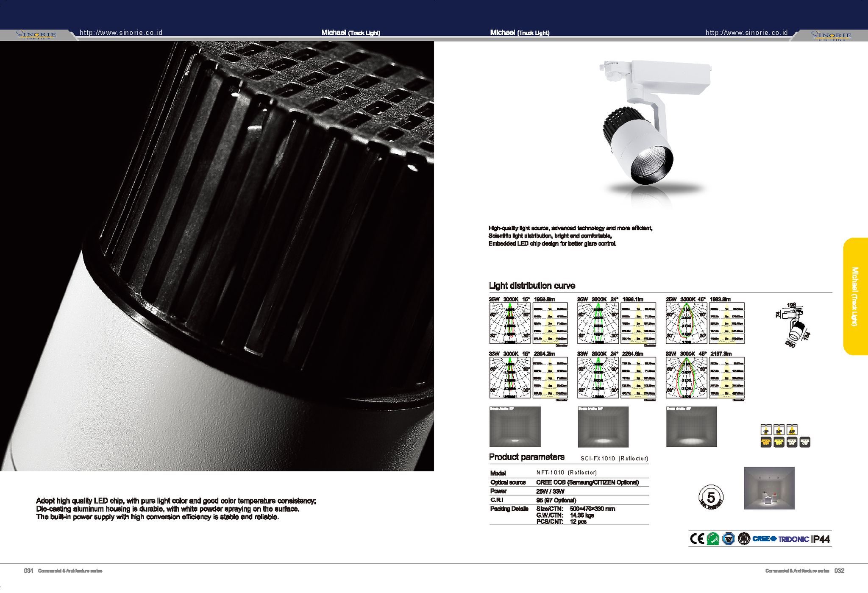
Task: Open the sinorie.co.id link at top left
Action: [x=121, y=33]
